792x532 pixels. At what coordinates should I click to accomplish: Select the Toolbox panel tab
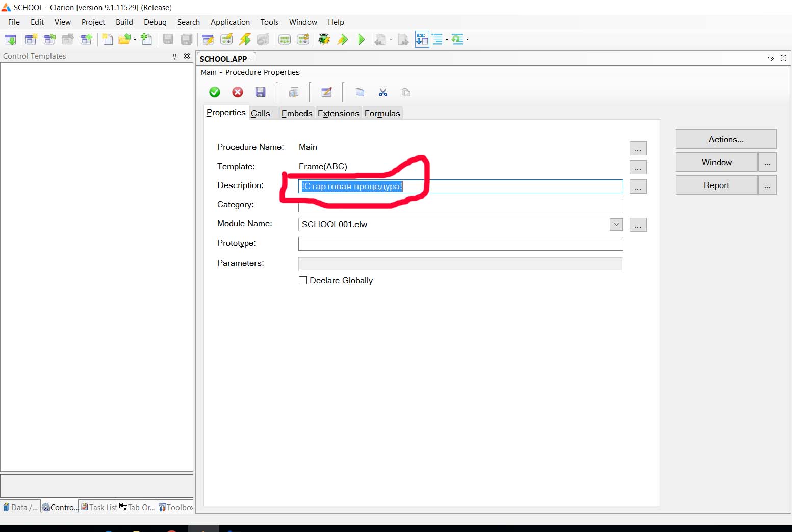[x=176, y=507]
